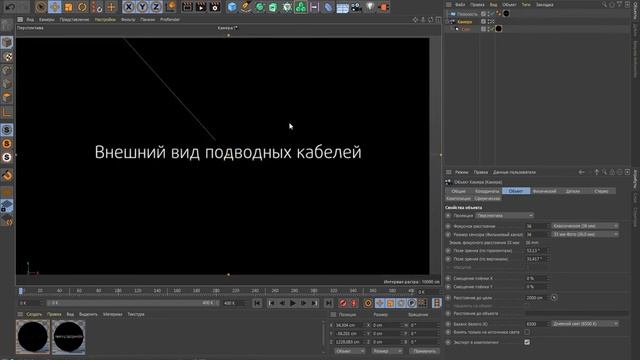Select the second material thumbnail with text
Screen dimensions: 640x360
tap(68, 337)
